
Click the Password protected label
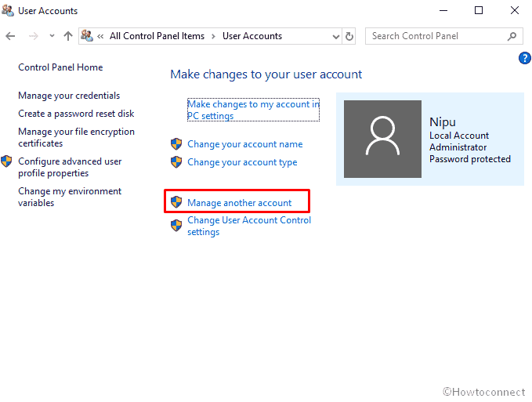470,159
